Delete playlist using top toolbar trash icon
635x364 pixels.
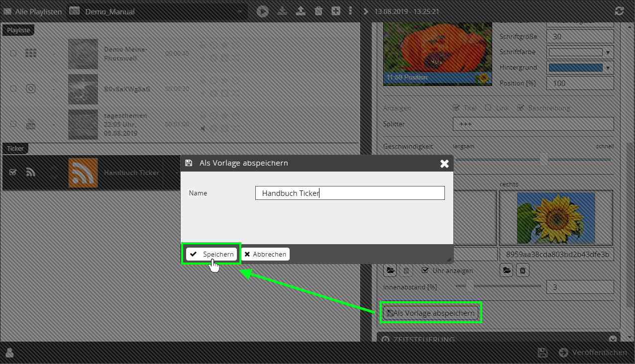[318, 11]
